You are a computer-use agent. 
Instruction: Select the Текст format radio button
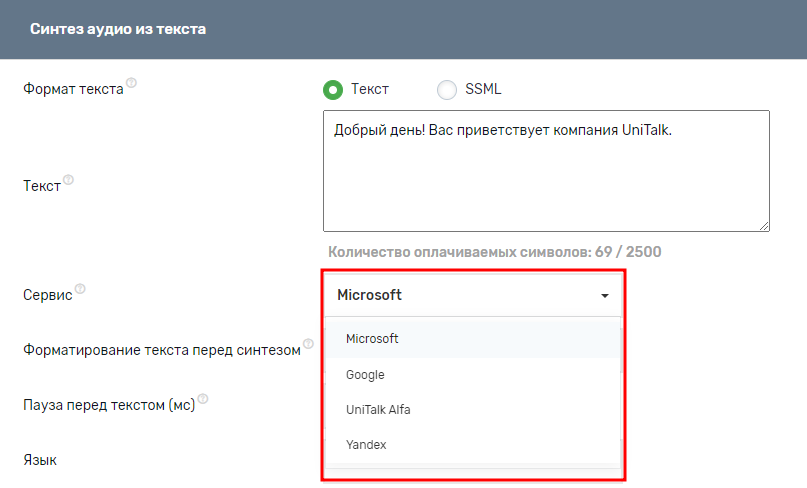tap(333, 90)
